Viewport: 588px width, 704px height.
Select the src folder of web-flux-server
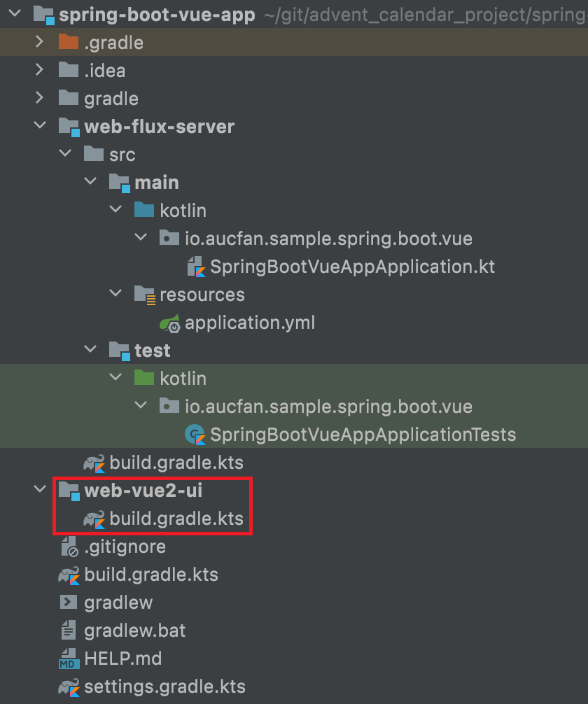(x=93, y=154)
